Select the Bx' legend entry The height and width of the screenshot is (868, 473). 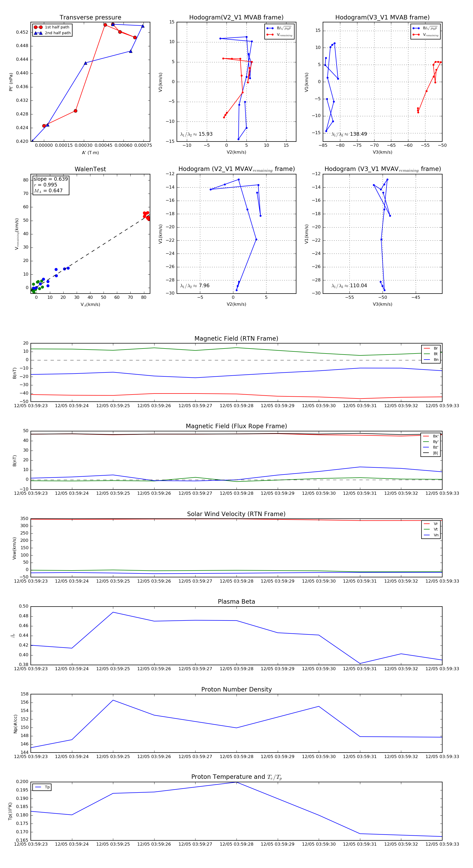431,436
